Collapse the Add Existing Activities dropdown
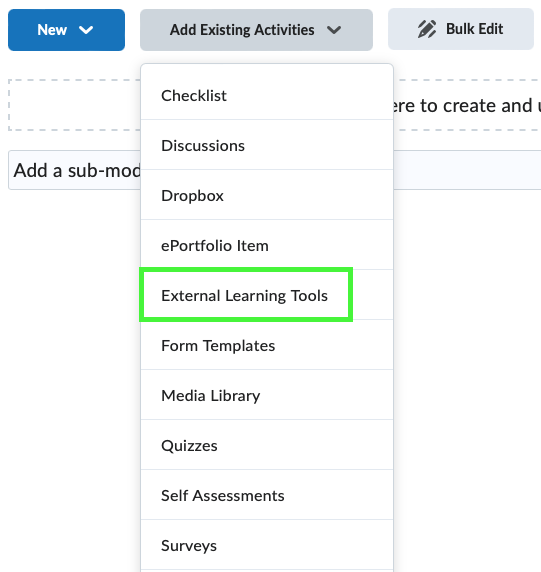541x572 pixels. coord(256,30)
